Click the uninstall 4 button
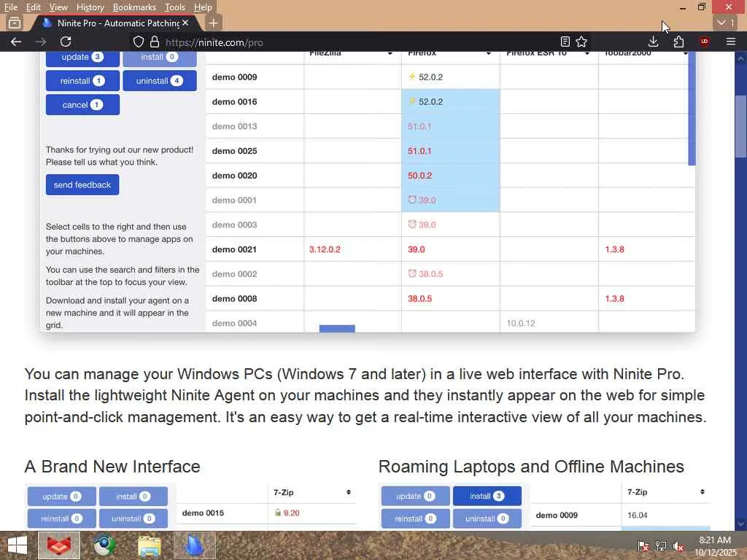Viewport: 747px width, 560px height. coord(160,80)
